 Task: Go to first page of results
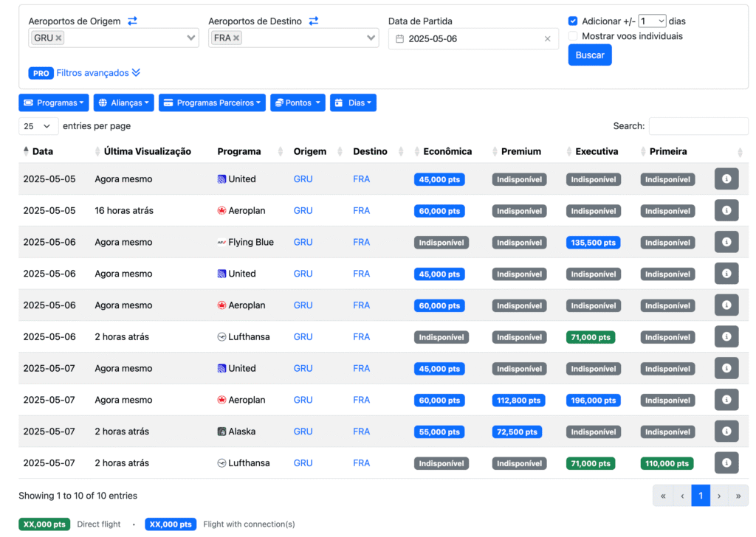663,496
